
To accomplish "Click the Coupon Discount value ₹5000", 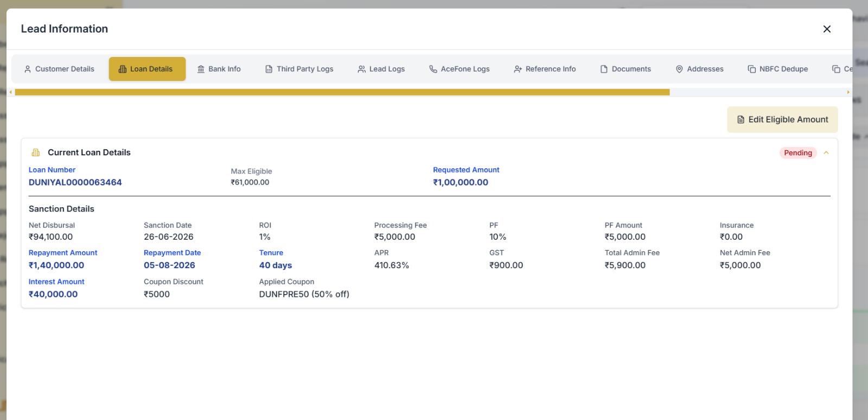I will point(157,294).
